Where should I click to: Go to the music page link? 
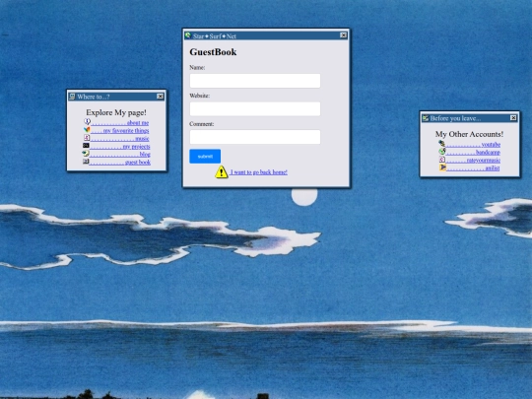[x=120, y=139]
